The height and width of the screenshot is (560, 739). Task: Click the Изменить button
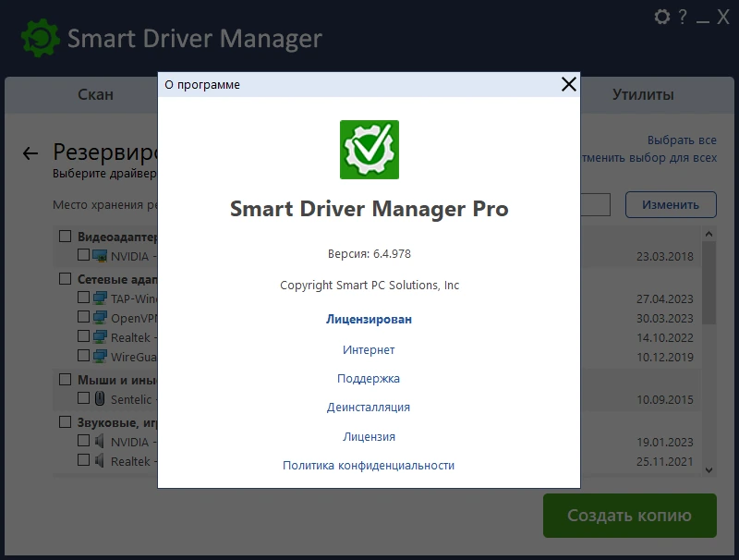click(671, 204)
